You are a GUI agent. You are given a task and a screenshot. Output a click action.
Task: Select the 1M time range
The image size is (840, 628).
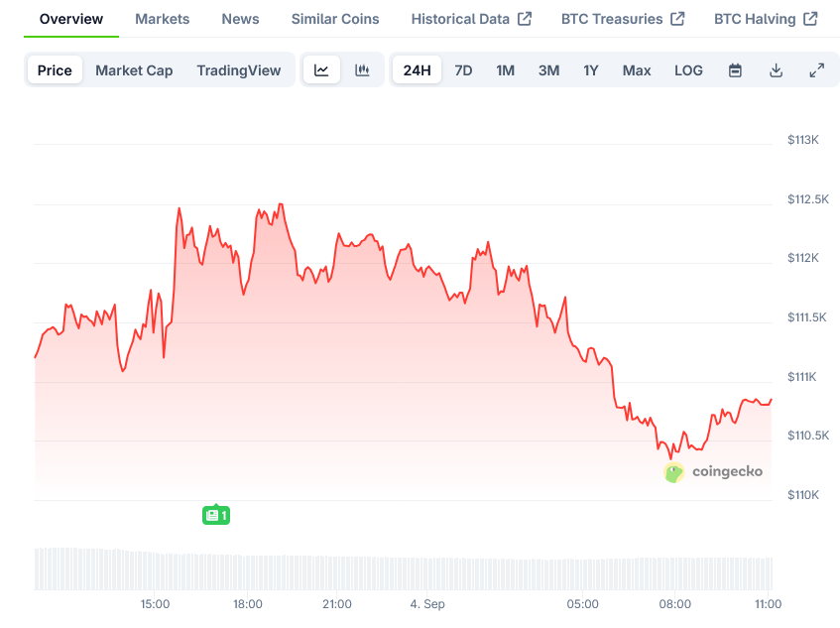click(x=505, y=70)
